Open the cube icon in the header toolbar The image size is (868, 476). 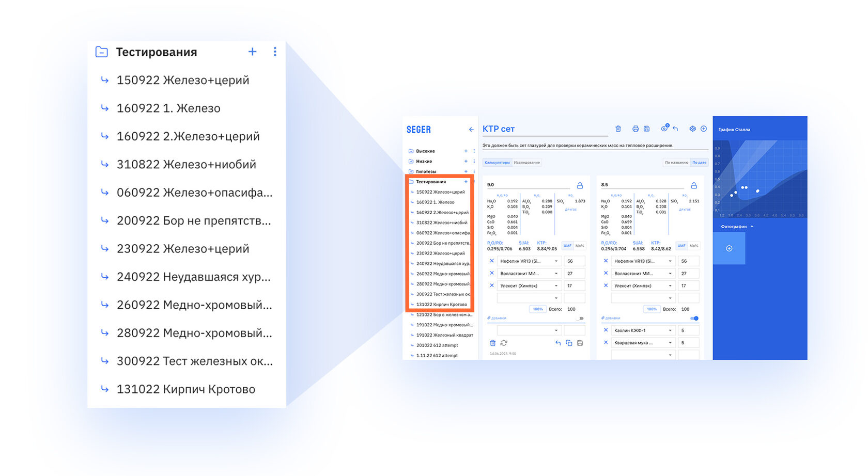pos(693,129)
